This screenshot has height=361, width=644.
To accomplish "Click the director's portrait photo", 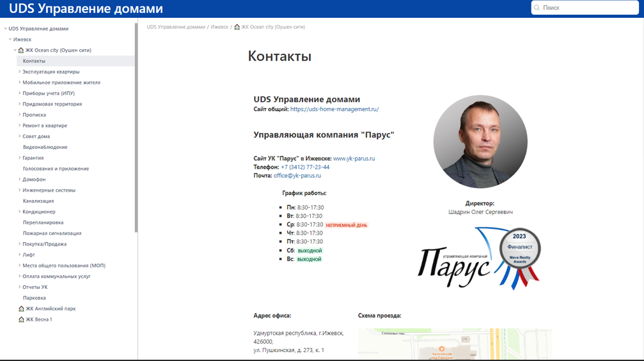I will pyautogui.click(x=480, y=142).
